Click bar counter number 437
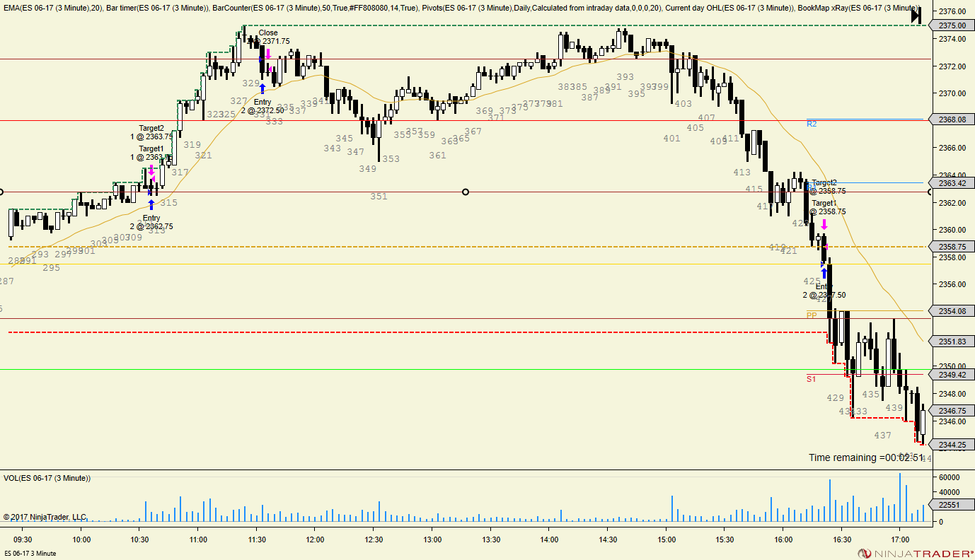This screenshot has width=975, height=560. coord(883,436)
